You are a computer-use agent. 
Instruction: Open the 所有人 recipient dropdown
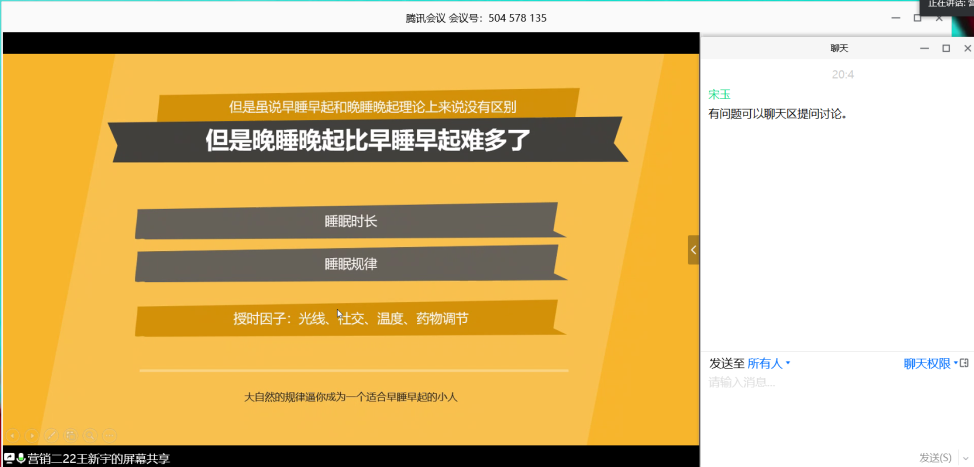coord(768,364)
